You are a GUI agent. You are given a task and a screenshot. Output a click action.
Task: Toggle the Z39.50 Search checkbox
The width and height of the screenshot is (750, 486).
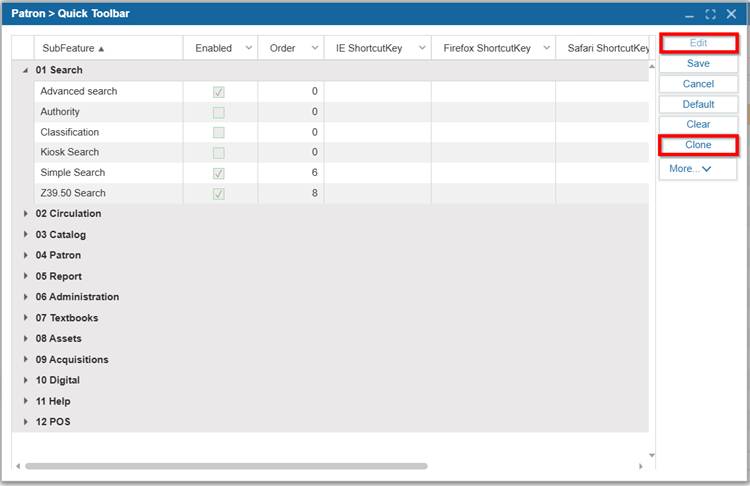coord(219,194)
